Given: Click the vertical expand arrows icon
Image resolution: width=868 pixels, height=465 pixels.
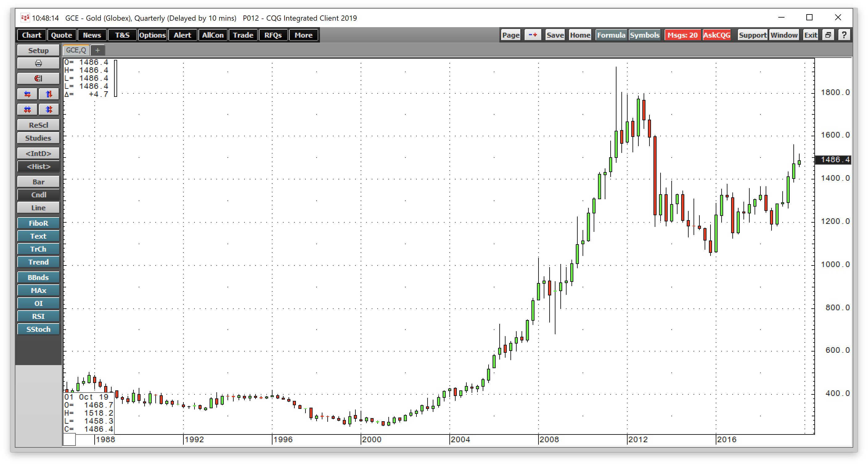Looking at the screenshot, I should coord(49,94).
